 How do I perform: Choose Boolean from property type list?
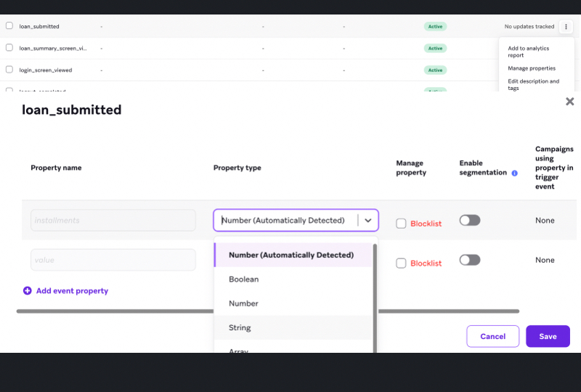pos(243,279)
